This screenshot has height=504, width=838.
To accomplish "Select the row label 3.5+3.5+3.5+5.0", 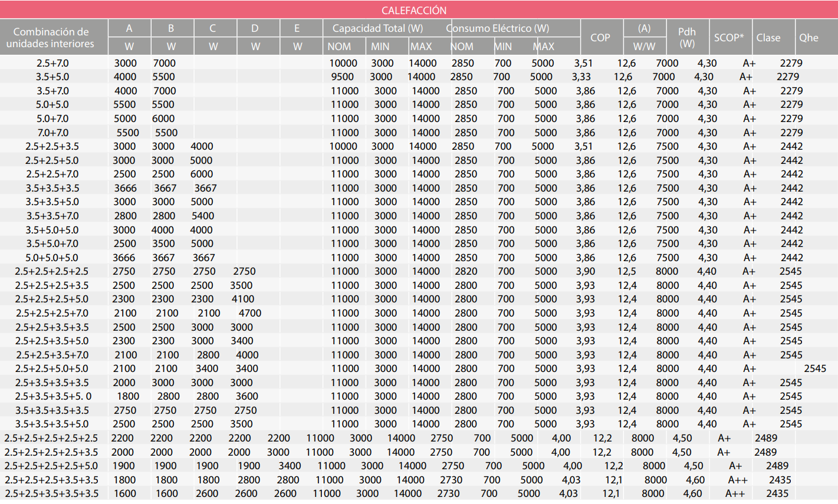I will [x=52, y=424].
